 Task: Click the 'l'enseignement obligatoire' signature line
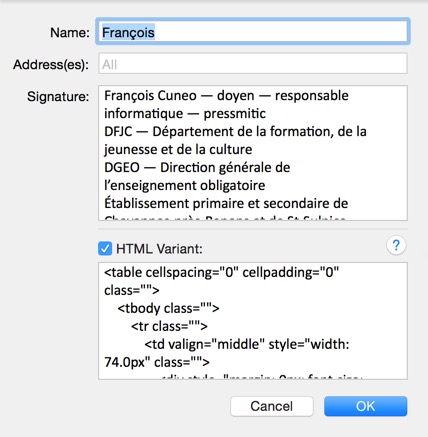(x=185, y=185)
